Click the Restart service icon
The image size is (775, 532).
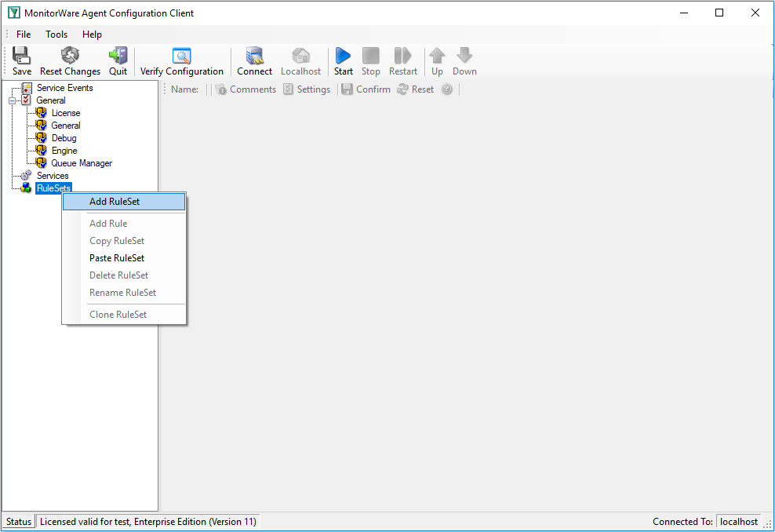[x=403, y=56]
